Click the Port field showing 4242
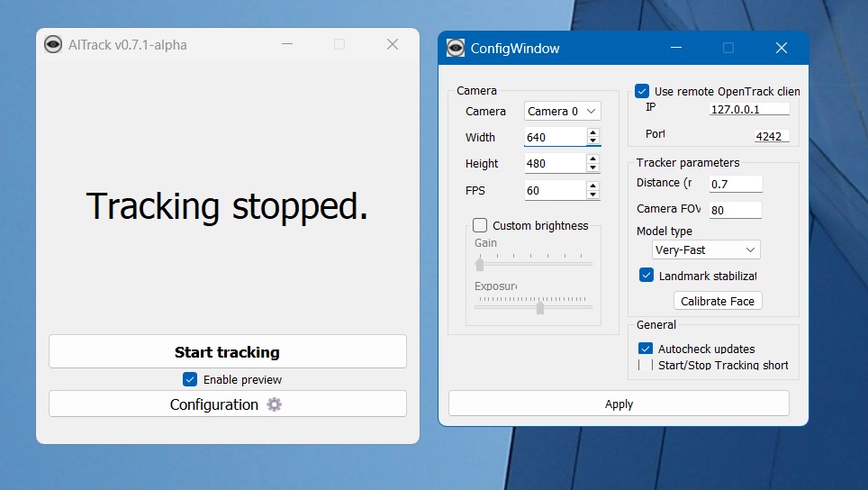 tap(772, 136)
